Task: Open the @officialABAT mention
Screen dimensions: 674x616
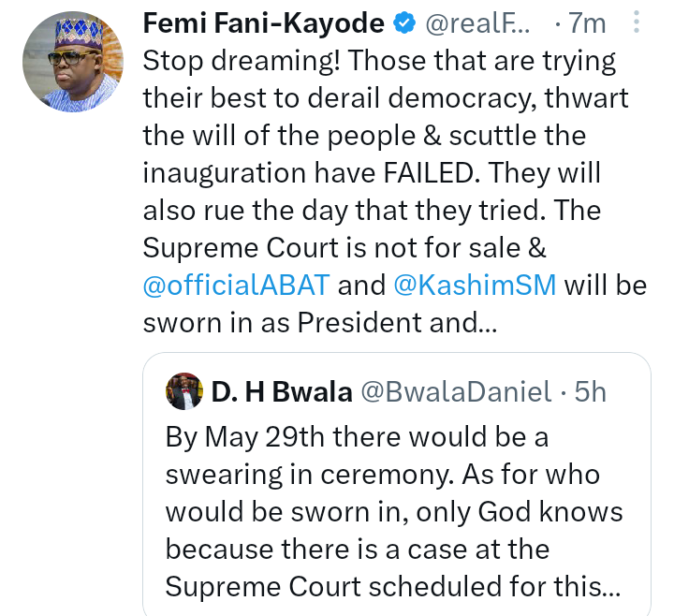Action: tap(236, 285)
